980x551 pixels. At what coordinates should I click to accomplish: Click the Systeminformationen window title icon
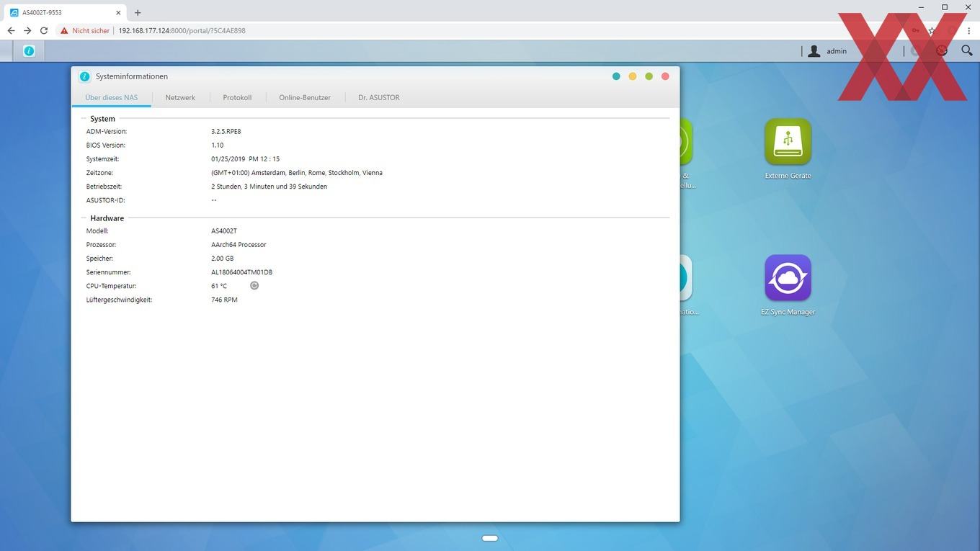click(85, 76)
